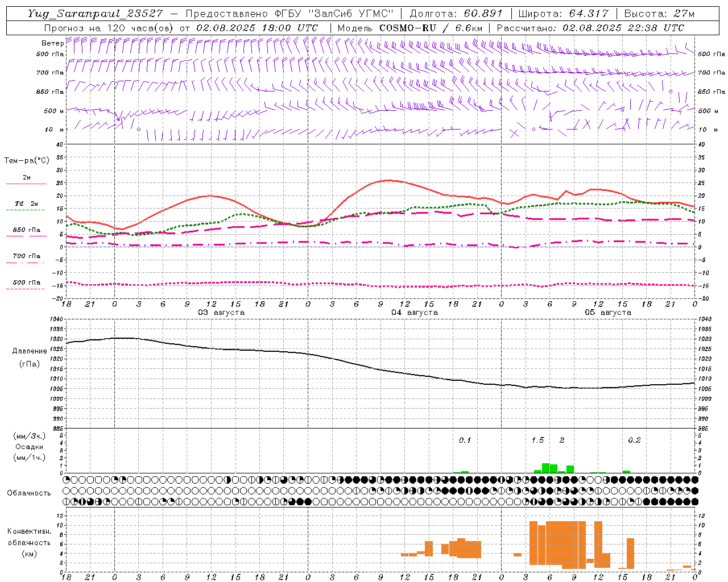Click precipitation total "1.5"
Viewport: 728px width, 582px height.
537,440
